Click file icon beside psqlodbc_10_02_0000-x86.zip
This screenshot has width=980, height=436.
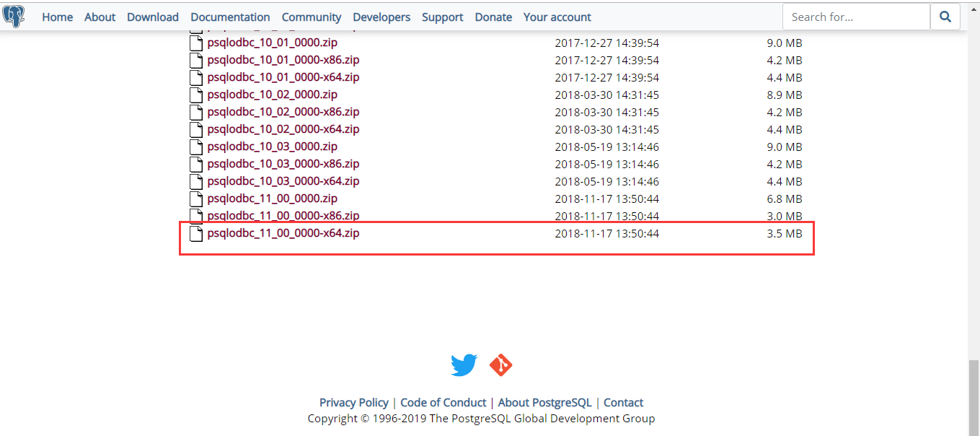coord(196,112)
